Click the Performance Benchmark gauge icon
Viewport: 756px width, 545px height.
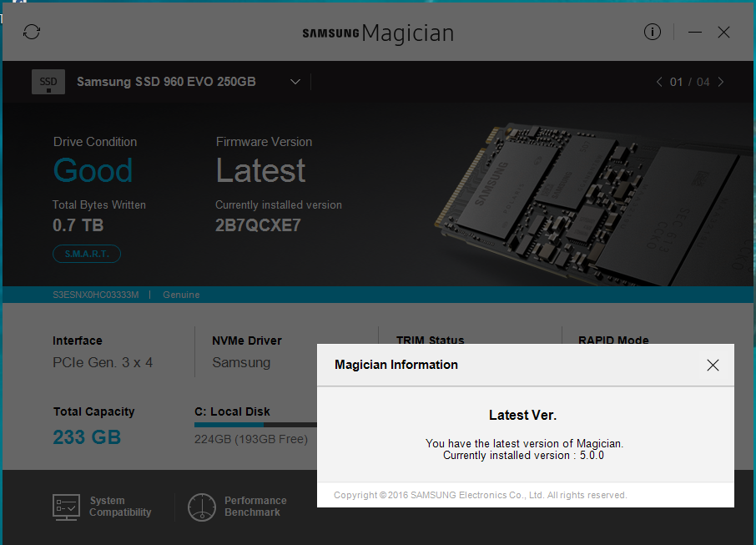click(202, 507)
